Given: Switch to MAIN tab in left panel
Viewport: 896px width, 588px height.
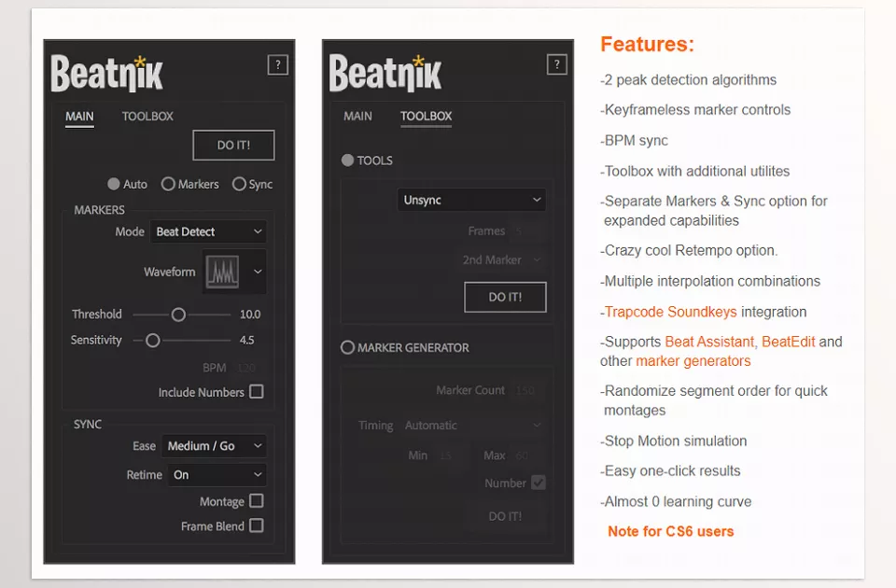Looking at the screenshot, I should pyautogui.click(x=79, y=117).
